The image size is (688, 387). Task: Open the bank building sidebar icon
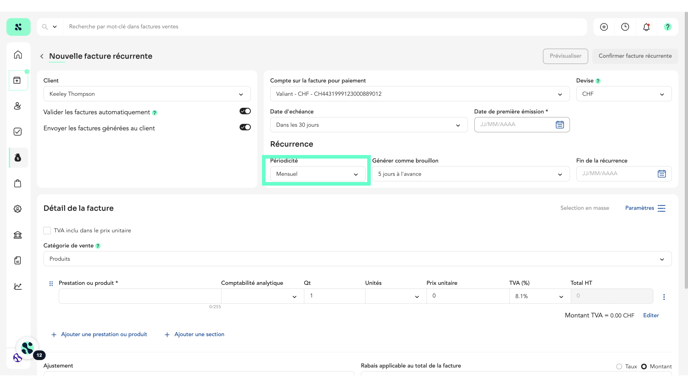(x=18, y=235)
